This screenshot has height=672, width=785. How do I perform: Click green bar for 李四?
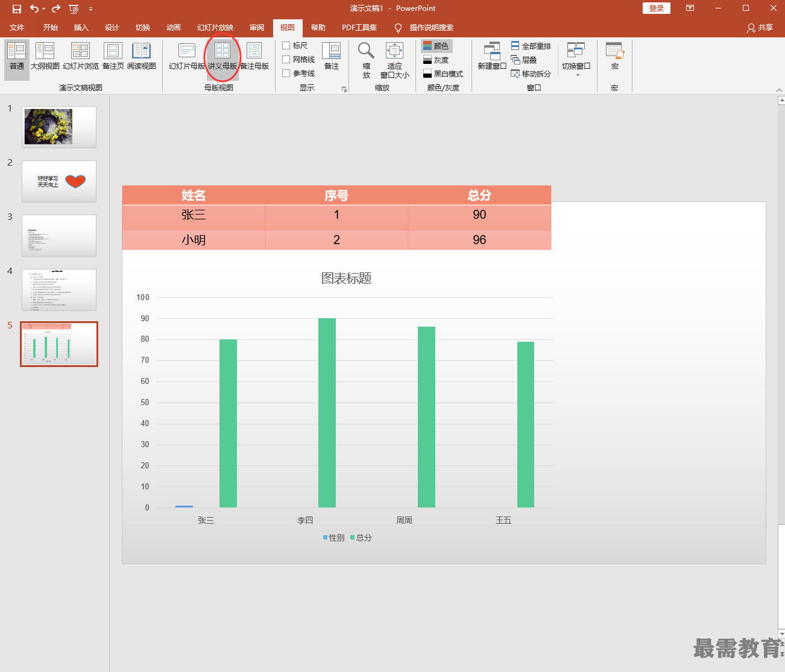(x=327, y=413)
